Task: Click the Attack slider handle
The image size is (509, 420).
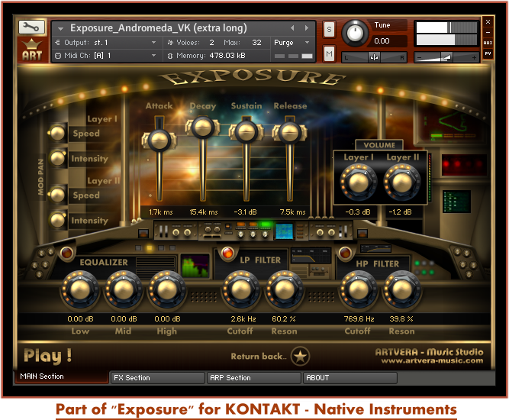Action: [159, 140]
